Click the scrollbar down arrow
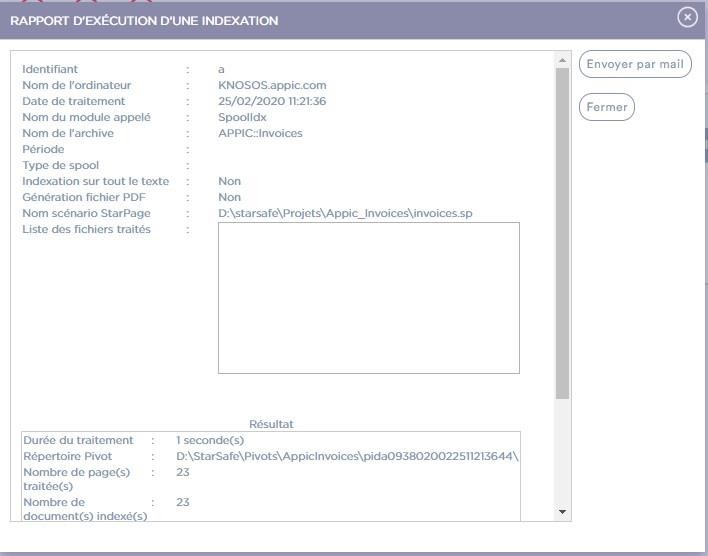The width and height of the screenshot is (708, 556). point(562,512)
